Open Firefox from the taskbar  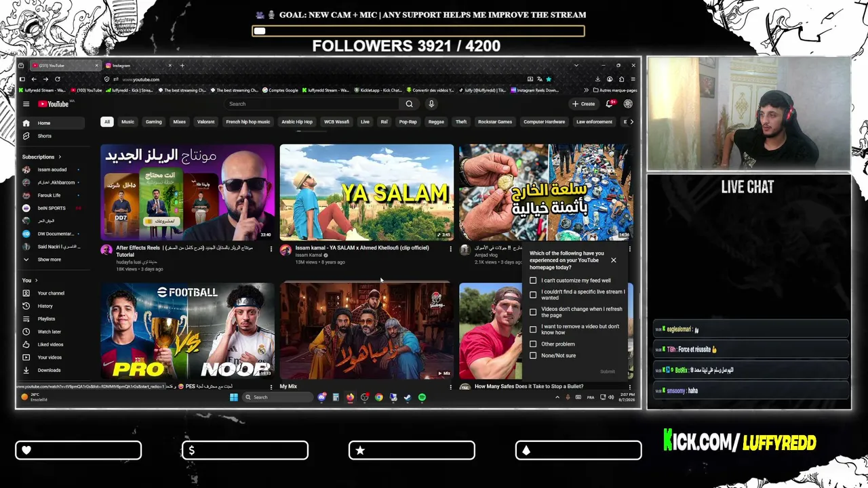click(350, 397)
